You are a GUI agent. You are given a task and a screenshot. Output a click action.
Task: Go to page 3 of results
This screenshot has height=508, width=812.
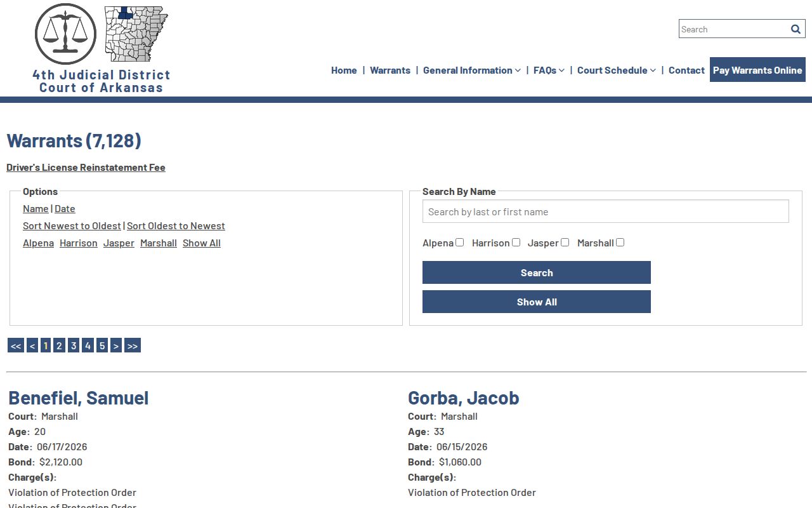[74, 345]
